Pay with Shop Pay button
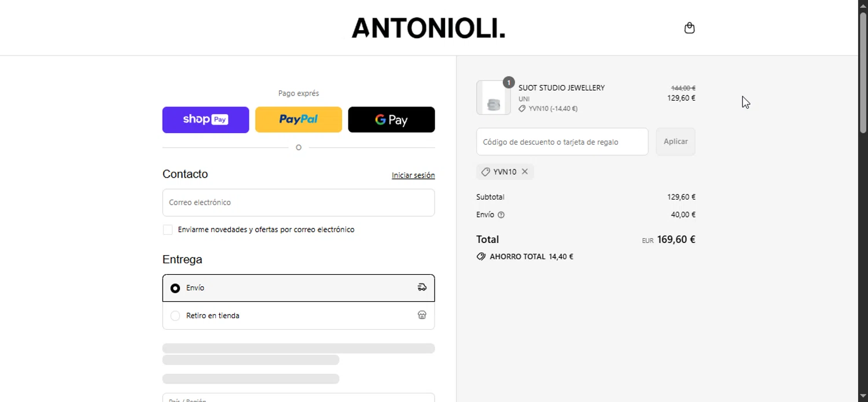Screen dimensions: 868x402 click(205, 120)
